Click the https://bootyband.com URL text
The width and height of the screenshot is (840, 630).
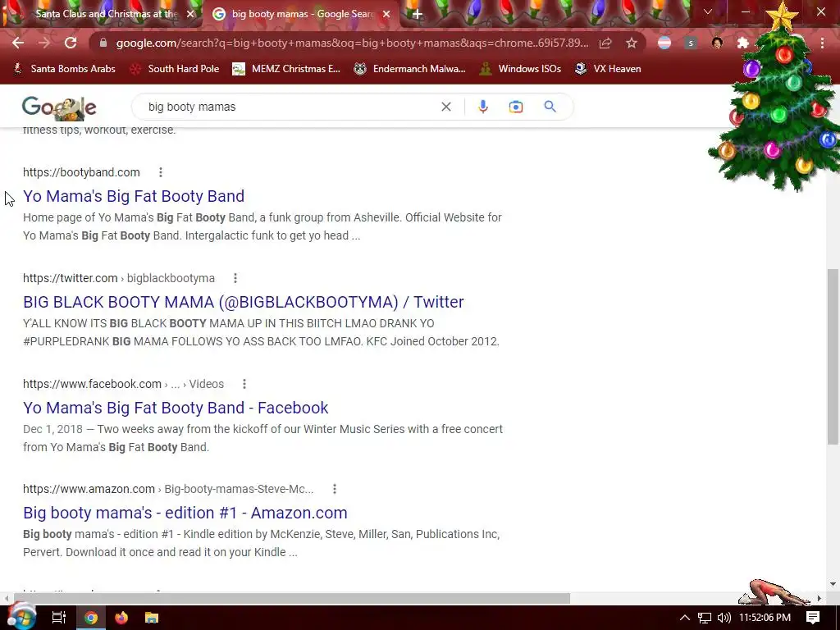[x=81, y=172]
